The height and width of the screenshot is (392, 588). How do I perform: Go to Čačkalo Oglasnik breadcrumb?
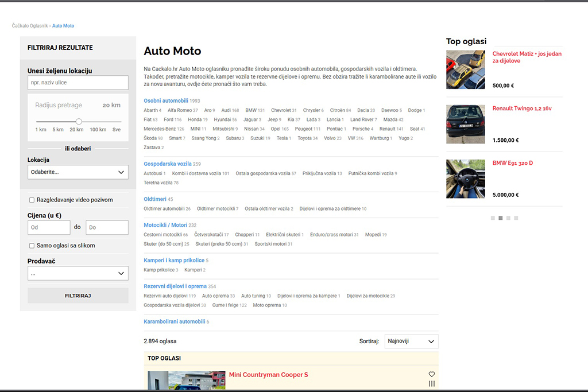(x=30, y=26)
